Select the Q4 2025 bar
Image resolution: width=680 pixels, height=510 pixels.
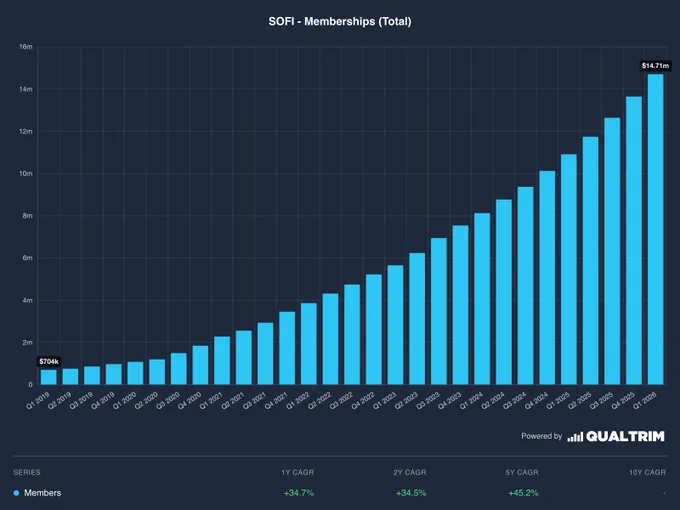pos(634,241)
